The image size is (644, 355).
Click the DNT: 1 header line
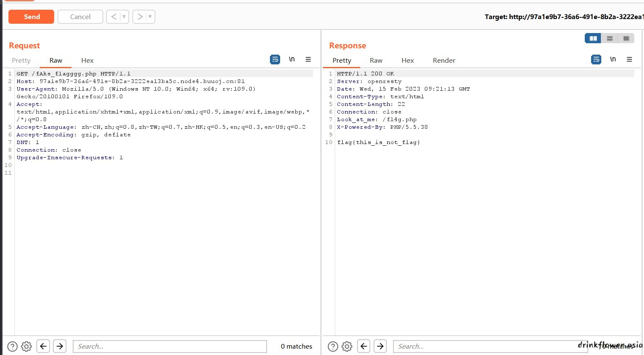point(28,142)
